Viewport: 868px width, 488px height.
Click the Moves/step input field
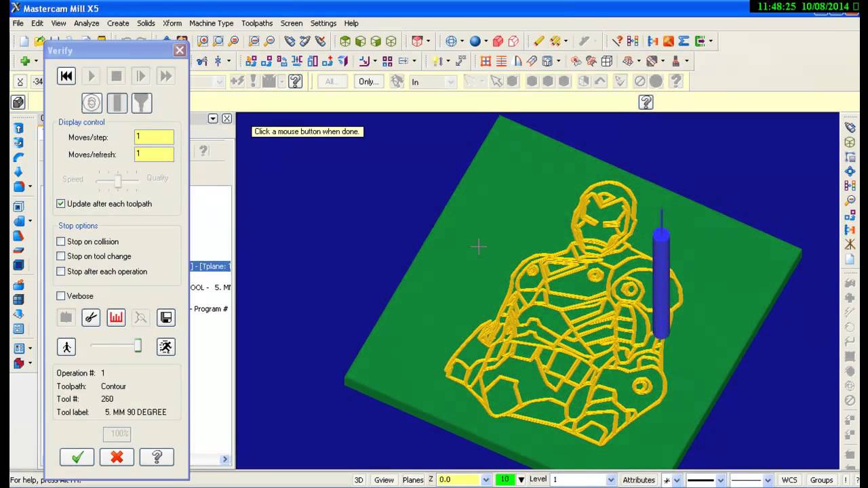154,137
